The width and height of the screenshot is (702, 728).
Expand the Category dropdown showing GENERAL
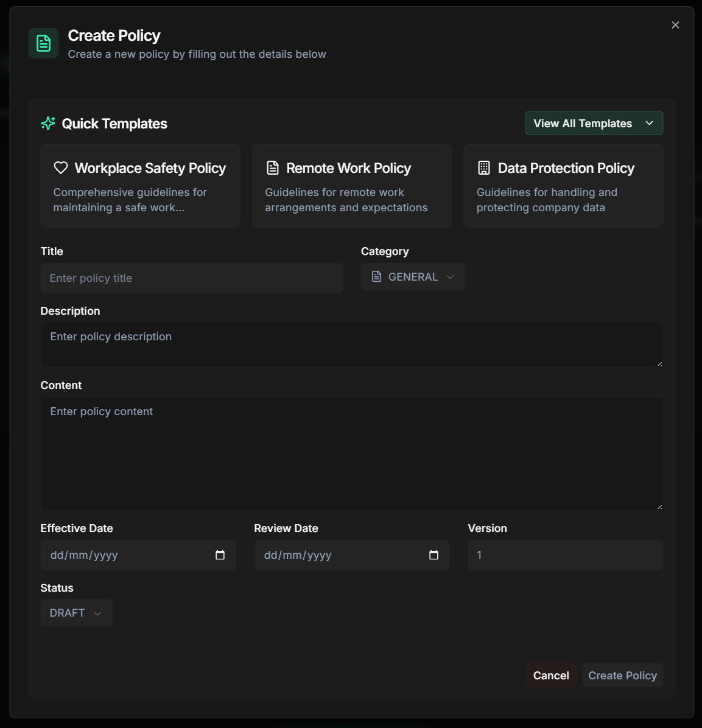point(413,276)
